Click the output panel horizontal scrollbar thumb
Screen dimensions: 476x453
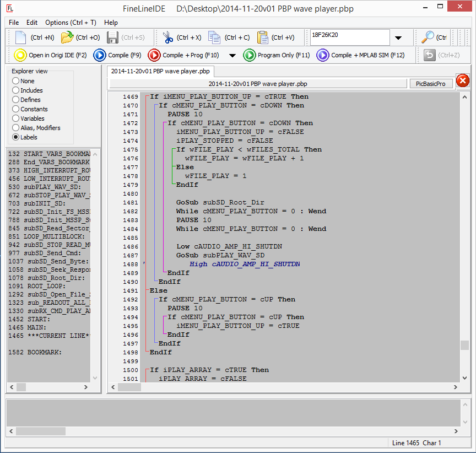point(41,431)
